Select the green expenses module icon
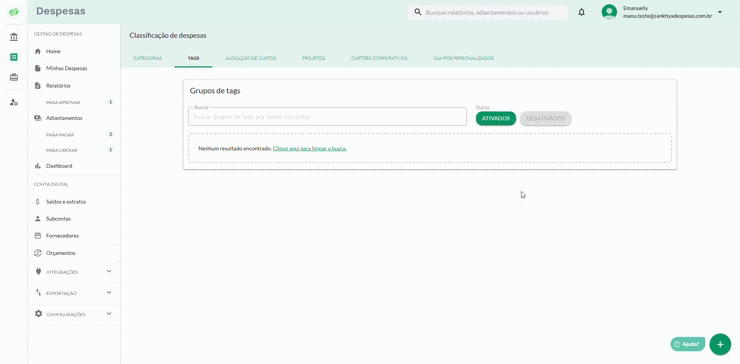The image size is (740, 364). point(14,57)
